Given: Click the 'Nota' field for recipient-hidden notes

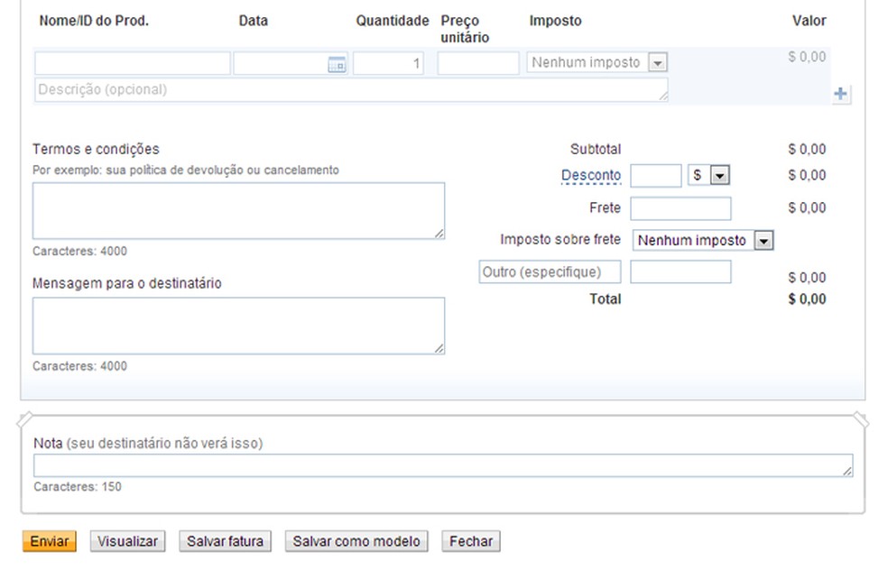Looking at the screenshot, I should pos(440,464).
